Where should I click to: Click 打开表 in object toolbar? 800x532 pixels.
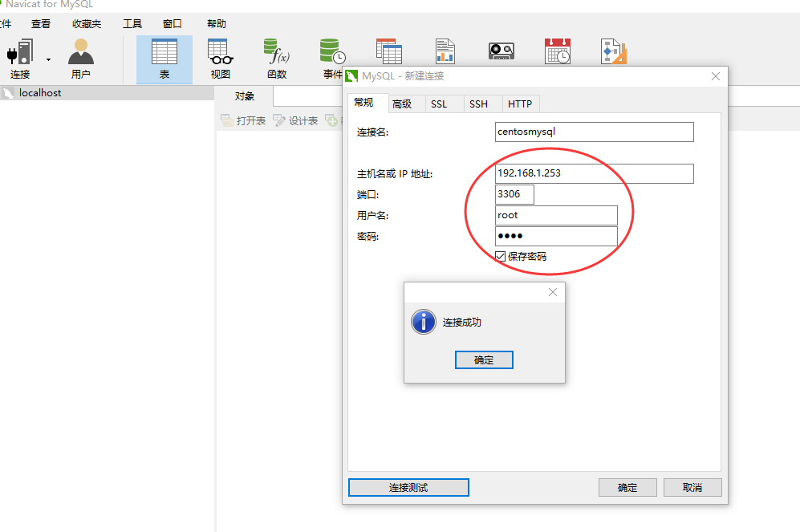coord(243,121)
